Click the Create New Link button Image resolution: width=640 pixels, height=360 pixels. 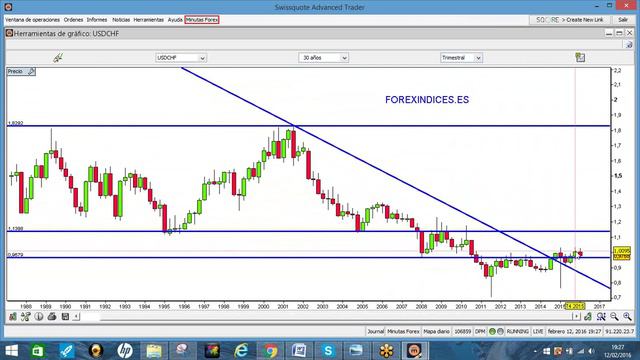pyautogui.click(x=570, y=20)
